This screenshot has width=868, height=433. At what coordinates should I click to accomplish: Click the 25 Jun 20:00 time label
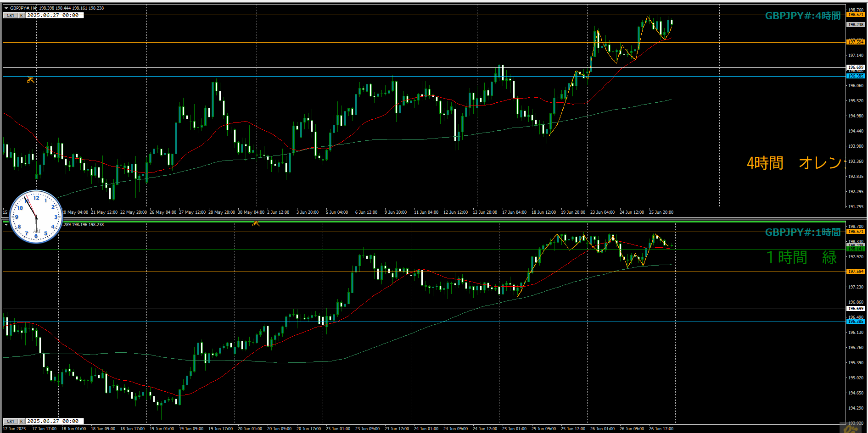coord(661,212)
